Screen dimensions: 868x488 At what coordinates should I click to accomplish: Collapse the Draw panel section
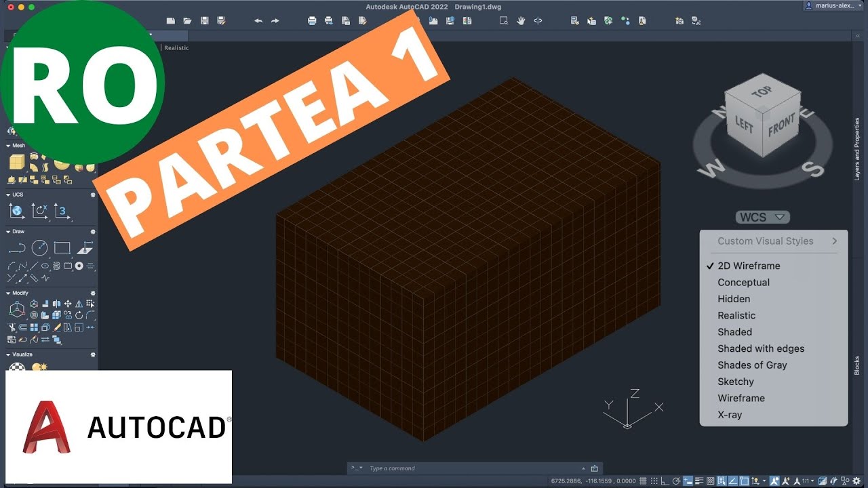(8, 232)
